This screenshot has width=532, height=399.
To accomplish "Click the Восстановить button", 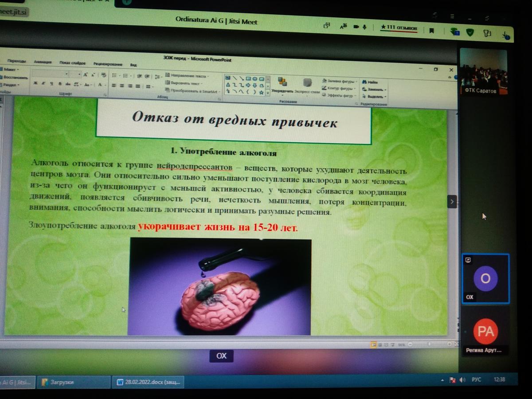I will tap(13, 77).
